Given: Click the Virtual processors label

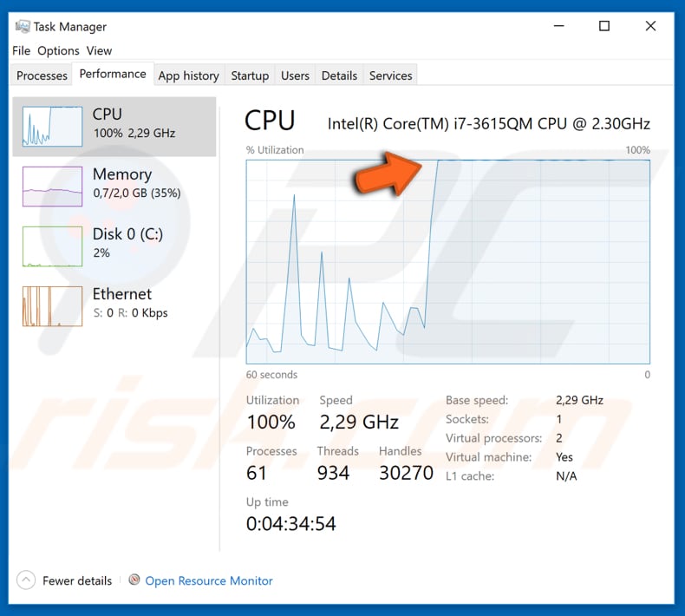Looking at the screenshot, I should pyautogui.click(x=493, y=438).
